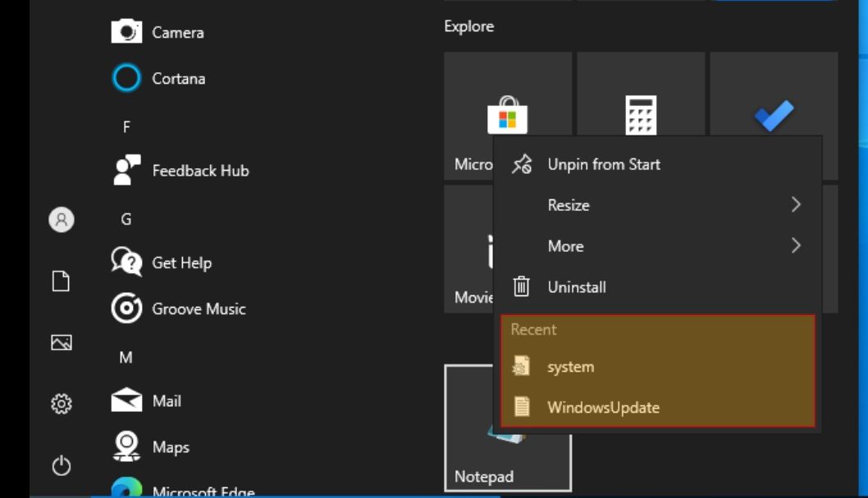Open the Documents folder sidebar icon
This screenshot has width=868, height=498.
tap(61, 281)
